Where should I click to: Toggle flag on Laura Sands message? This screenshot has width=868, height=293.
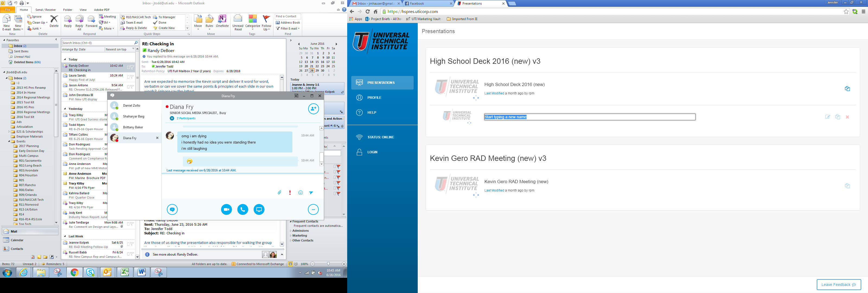click(132, 77)
